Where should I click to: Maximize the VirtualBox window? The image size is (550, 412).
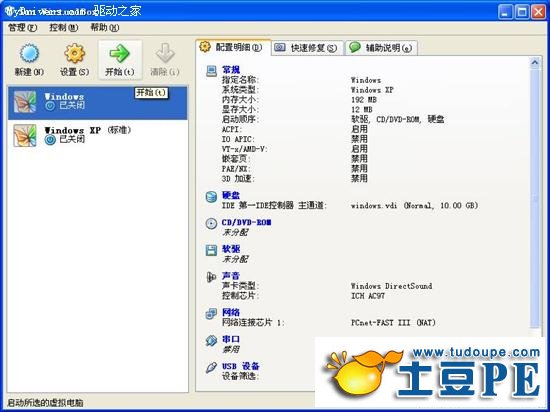click(x=522, y=12)
